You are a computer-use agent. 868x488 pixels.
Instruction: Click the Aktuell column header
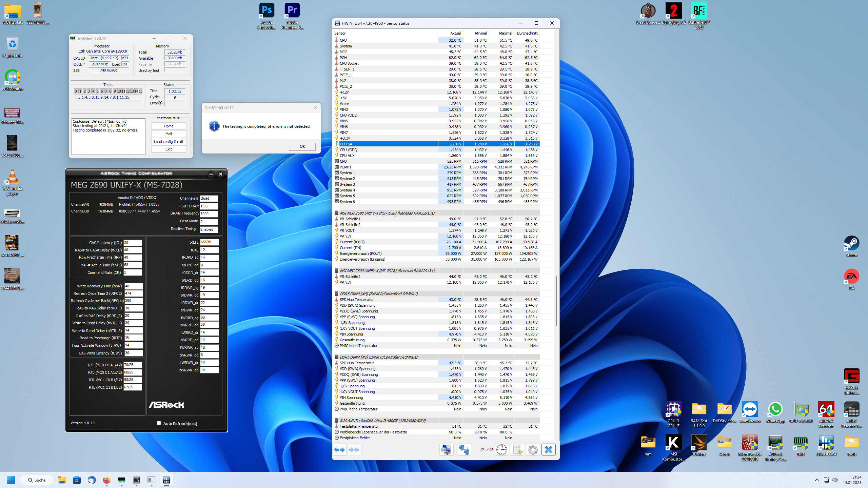451,33
